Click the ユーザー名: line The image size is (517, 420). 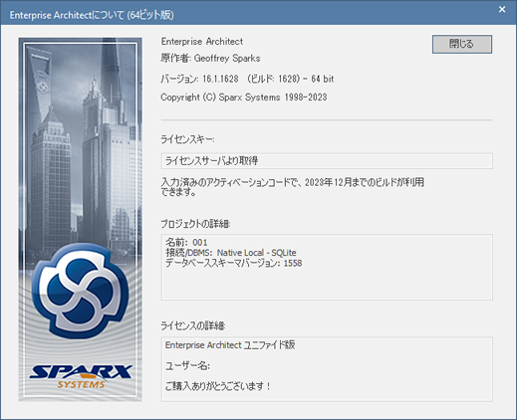tap(187, 366)
